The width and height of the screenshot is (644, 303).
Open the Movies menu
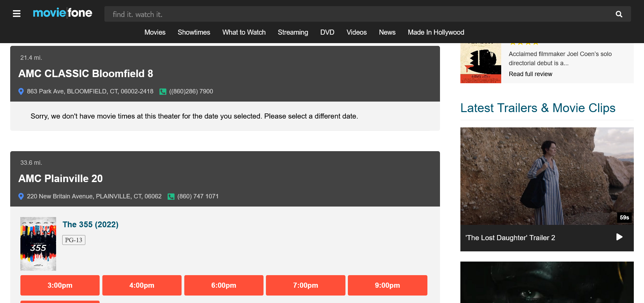click(x=155, y=32)
